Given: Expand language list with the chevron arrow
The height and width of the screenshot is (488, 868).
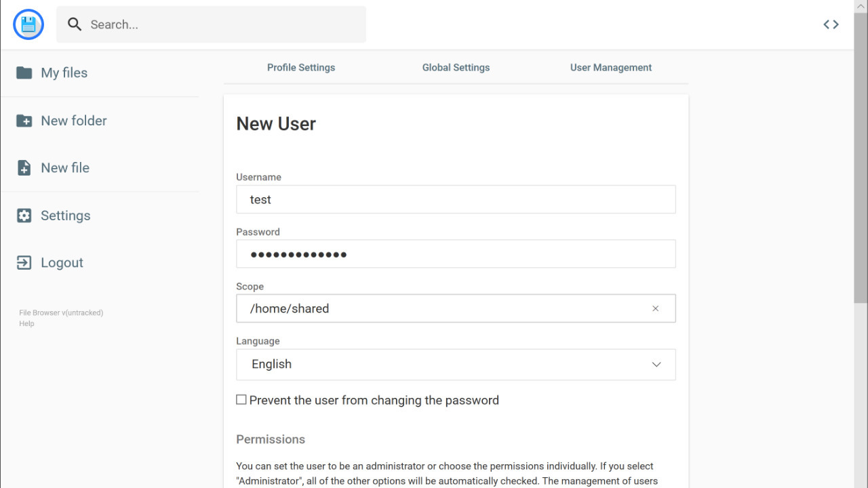Looking at the screenshot, I should pos(656,365).
